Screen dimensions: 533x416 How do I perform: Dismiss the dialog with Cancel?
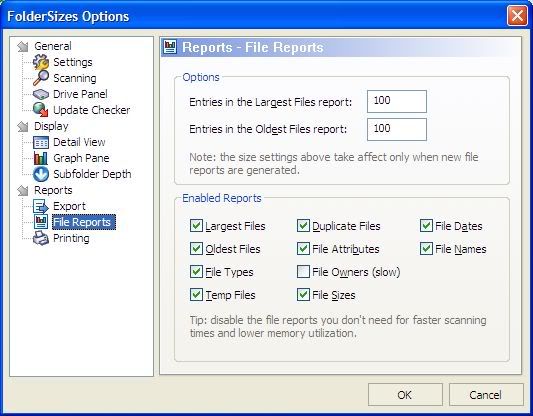[x=486, y=395]
